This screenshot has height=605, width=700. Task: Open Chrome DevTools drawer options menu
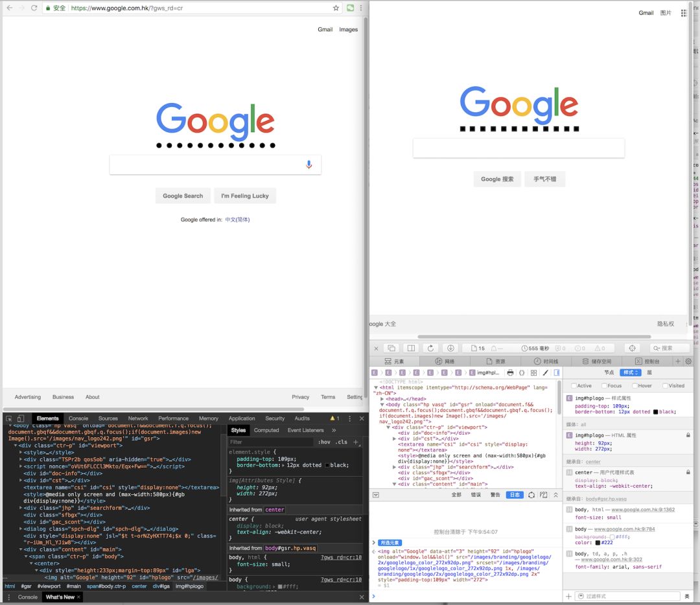click(8, 597)
